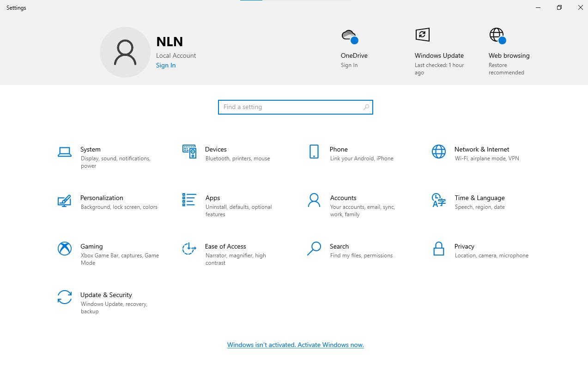Click 'Bluetooth, printers, mouse' description
This screenshot has width=588, height=365.
click(x=237, y=158)
